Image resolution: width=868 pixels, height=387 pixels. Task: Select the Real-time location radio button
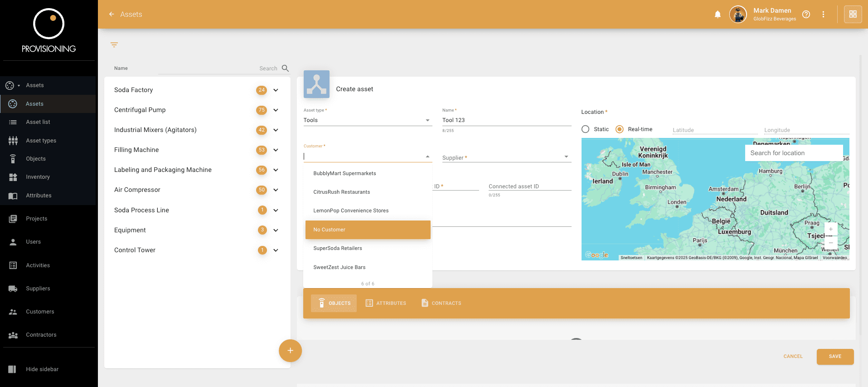pos(620,129)
